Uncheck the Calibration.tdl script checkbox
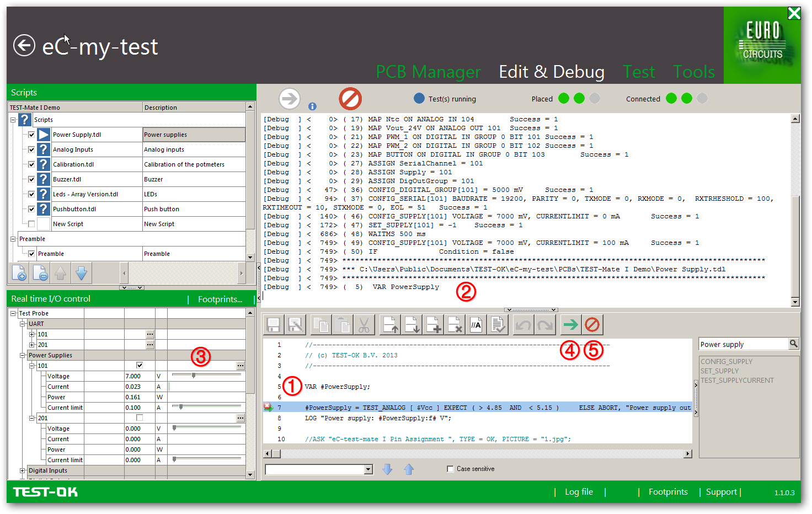This screenshot has height=514, width=812. (31, 164)
